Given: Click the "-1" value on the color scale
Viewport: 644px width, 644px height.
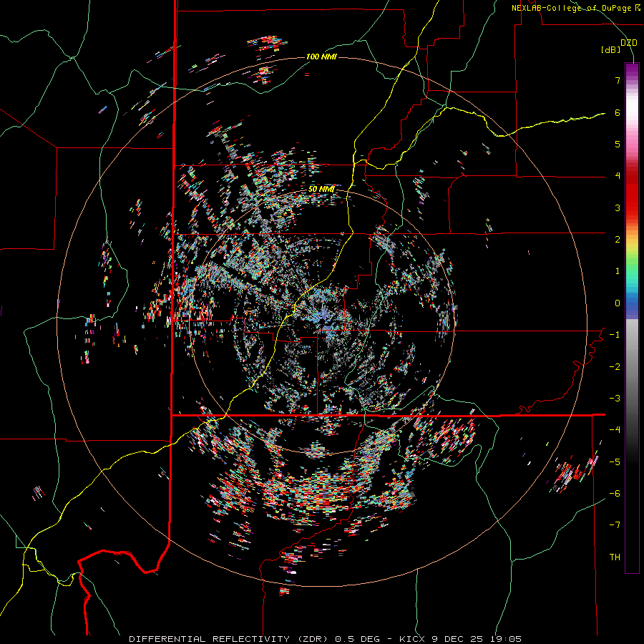Looking at the screenshot, I should (615, 335).
